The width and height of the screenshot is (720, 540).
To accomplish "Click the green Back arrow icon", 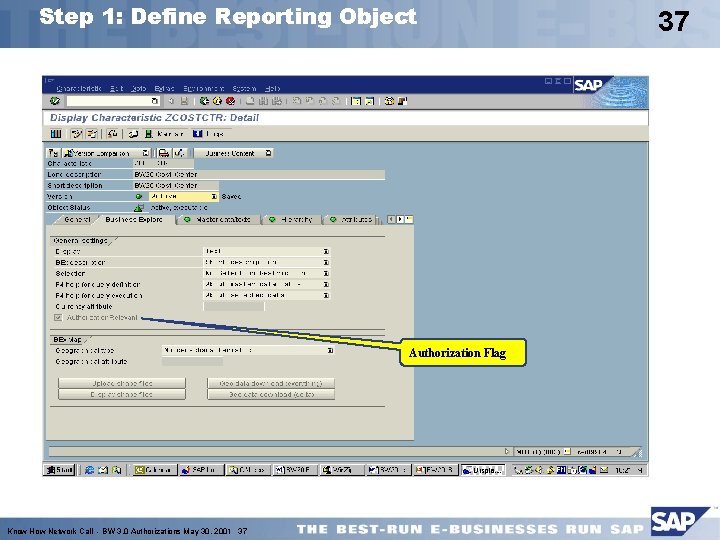I will (x=204, y=101).
